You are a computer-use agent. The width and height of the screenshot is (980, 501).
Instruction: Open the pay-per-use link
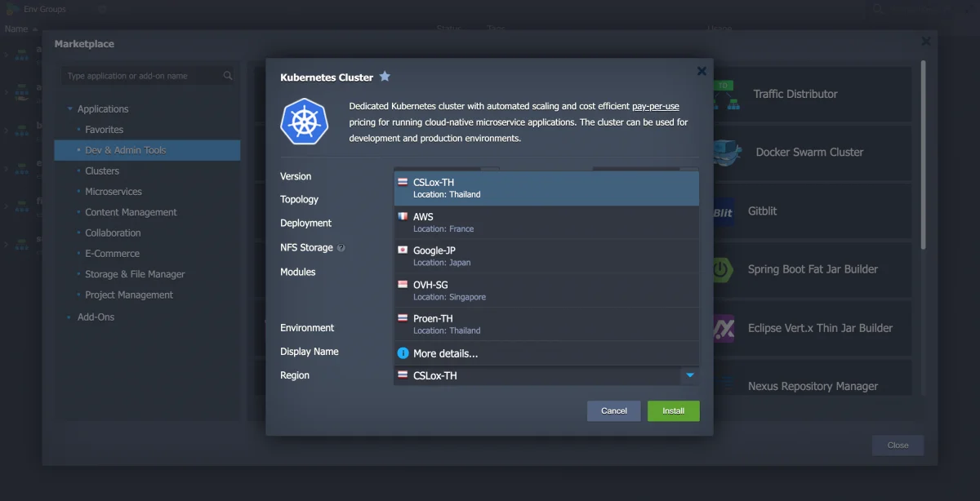click(x=656, y=107)
